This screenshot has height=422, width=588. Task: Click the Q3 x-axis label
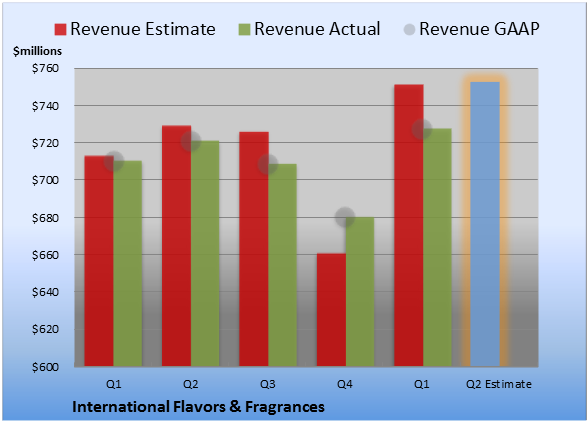pos(268,384)
